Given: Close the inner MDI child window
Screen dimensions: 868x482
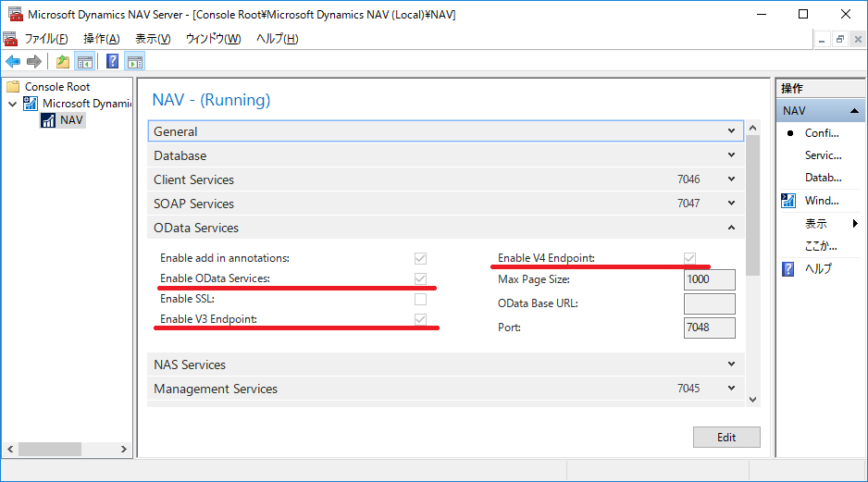Looking at the screenshot, I should [858, 39].
